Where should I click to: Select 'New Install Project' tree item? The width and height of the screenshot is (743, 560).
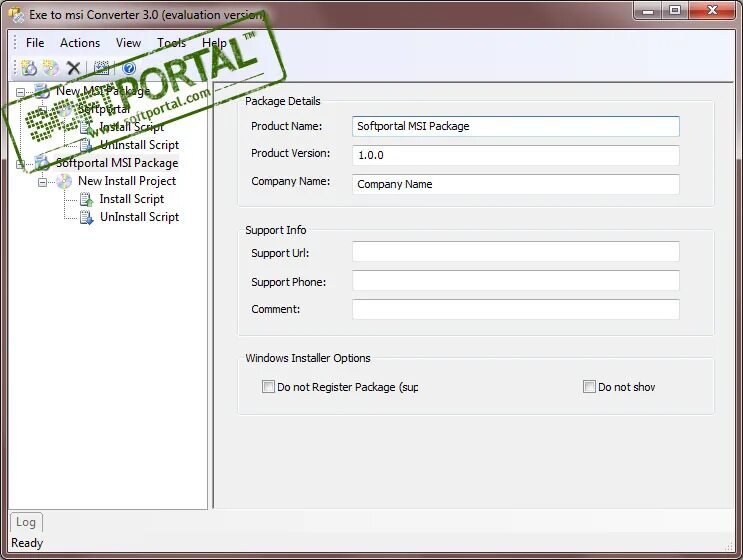pos(127,181)
